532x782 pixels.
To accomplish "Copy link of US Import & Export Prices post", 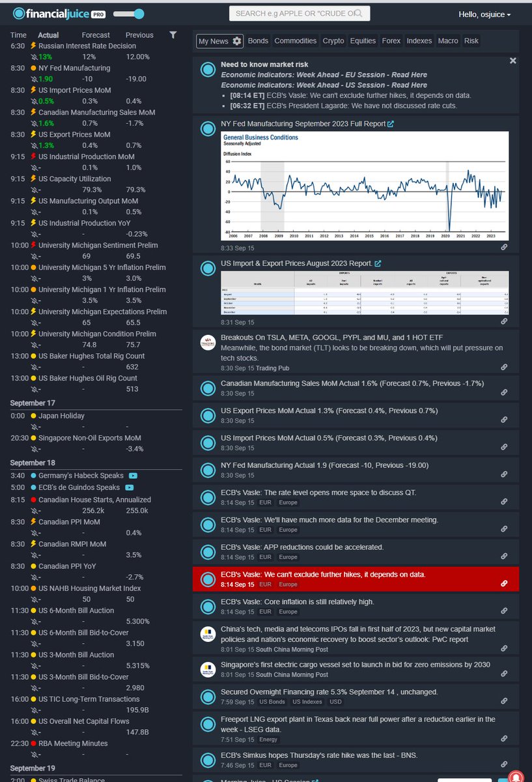I will 504,321.
